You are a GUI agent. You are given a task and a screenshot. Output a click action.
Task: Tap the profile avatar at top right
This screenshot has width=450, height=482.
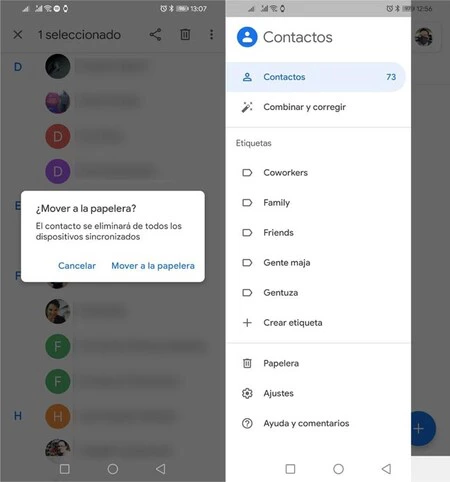[x=424, y=37]
